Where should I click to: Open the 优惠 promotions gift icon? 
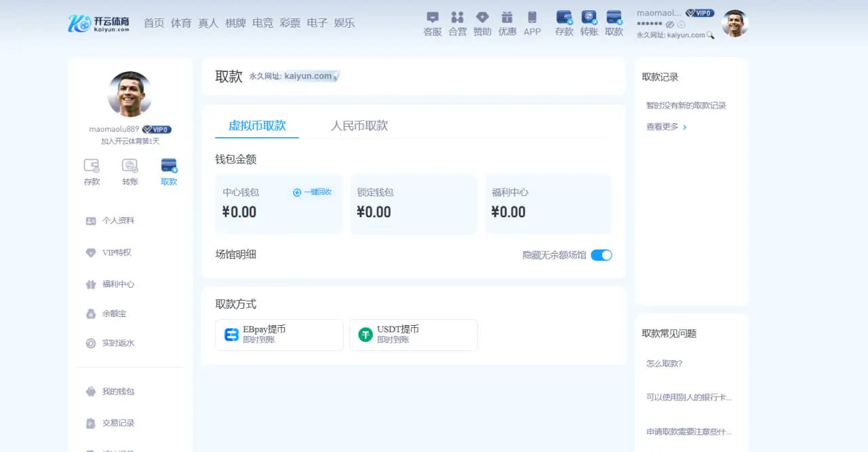pyautogui.click(x=507, y=24)
